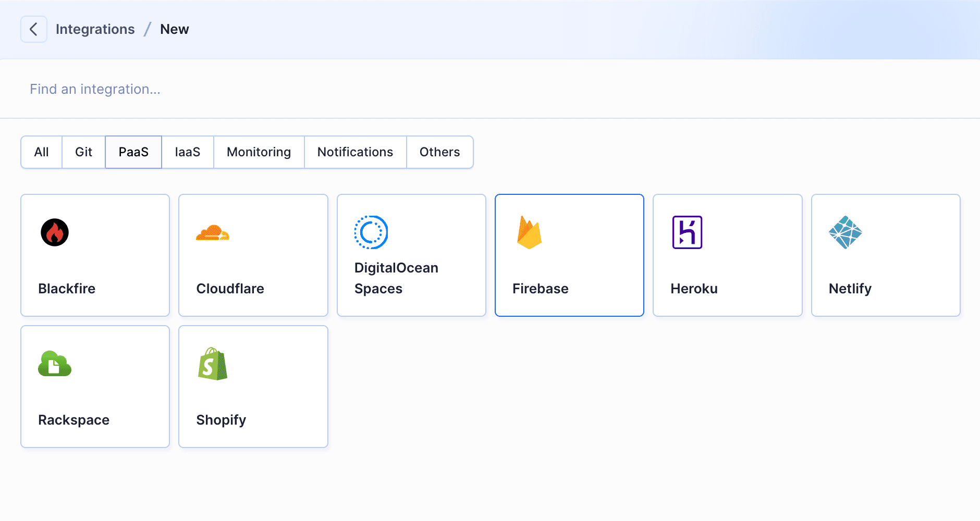
Task: Choose the Blackfire integration name
Action: 67,289
